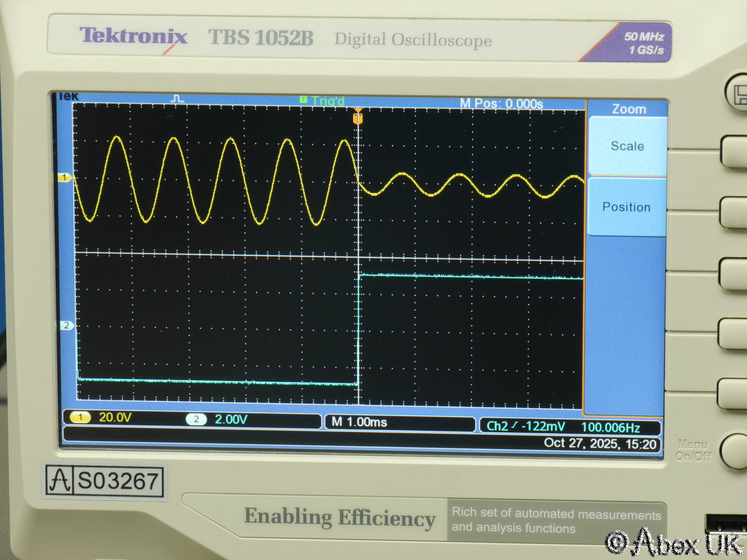This screenshot has height=560, width=747.
Task: Click the cyan channel 2 ground marker
Action: 67,325
